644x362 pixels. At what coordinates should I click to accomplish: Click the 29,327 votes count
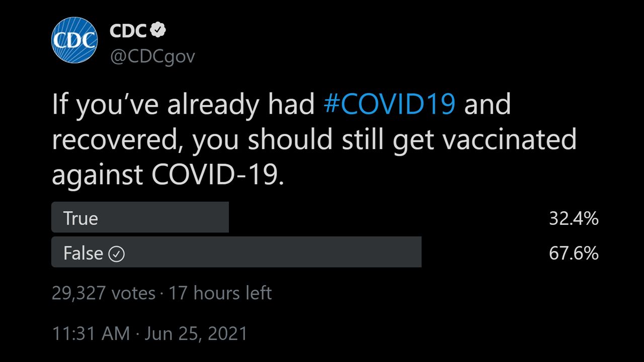pyautogui.click(x=103, y=293)
